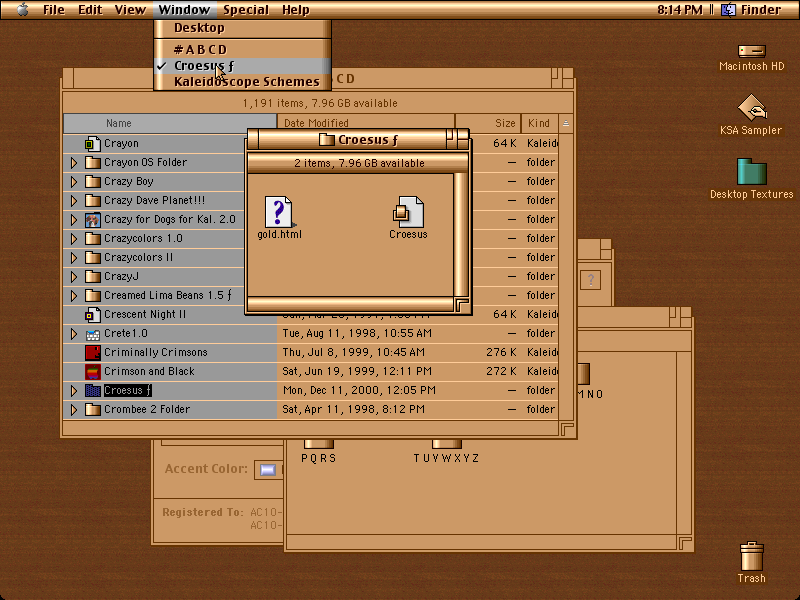
Task: Open the Finder application menu
Action: point(751,10)
